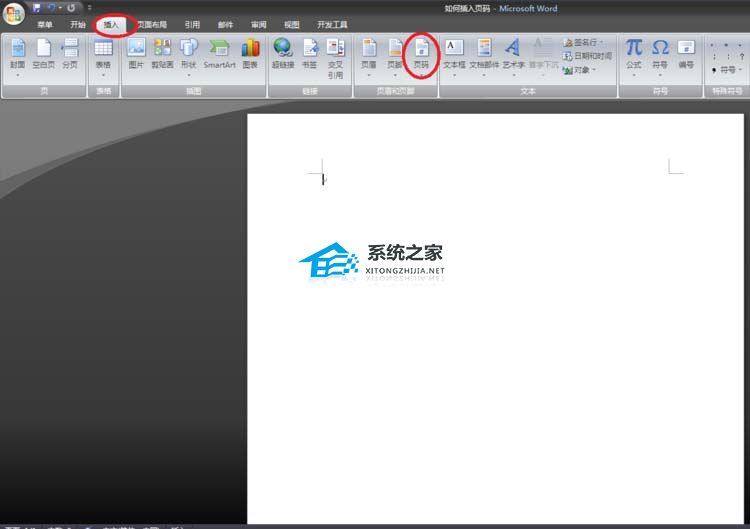This screenshot has height=529, width=750.
Task: Add a bookmark (书签)
Action: [x=310, y=53]
